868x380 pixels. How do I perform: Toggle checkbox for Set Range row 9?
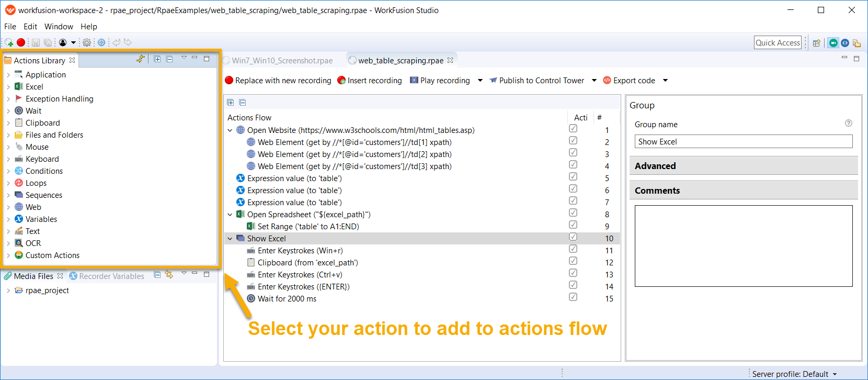(573, 225)
